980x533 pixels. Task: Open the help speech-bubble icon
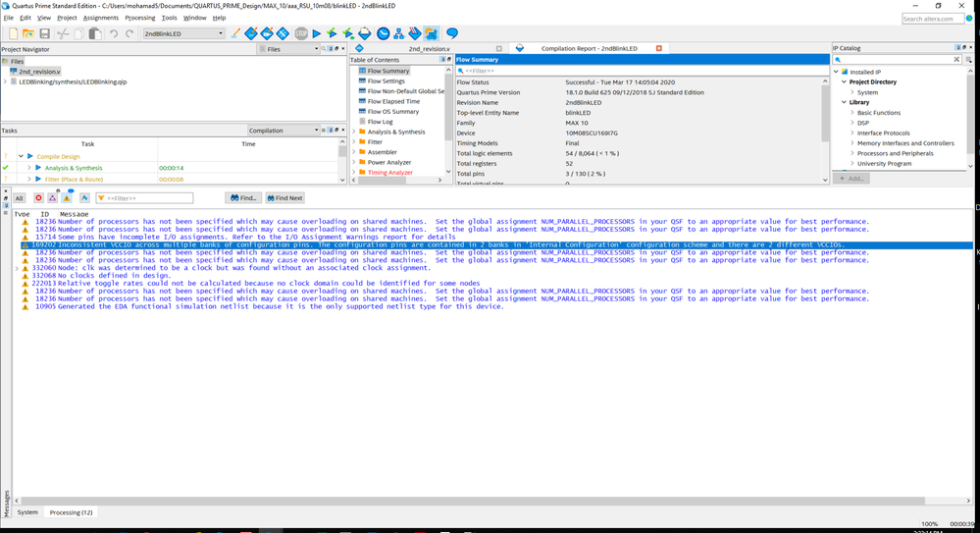pos(452,33)
